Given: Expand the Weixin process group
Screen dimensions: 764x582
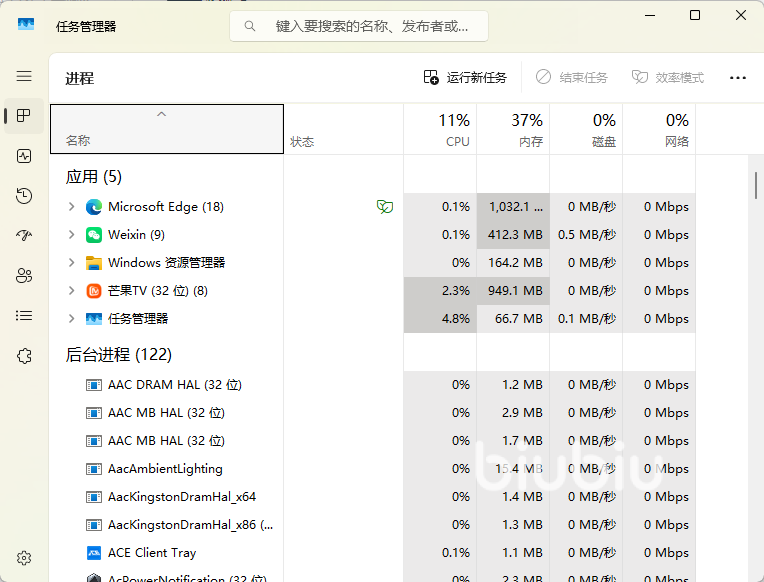Looking at the screenshot, I should [71, 235].
